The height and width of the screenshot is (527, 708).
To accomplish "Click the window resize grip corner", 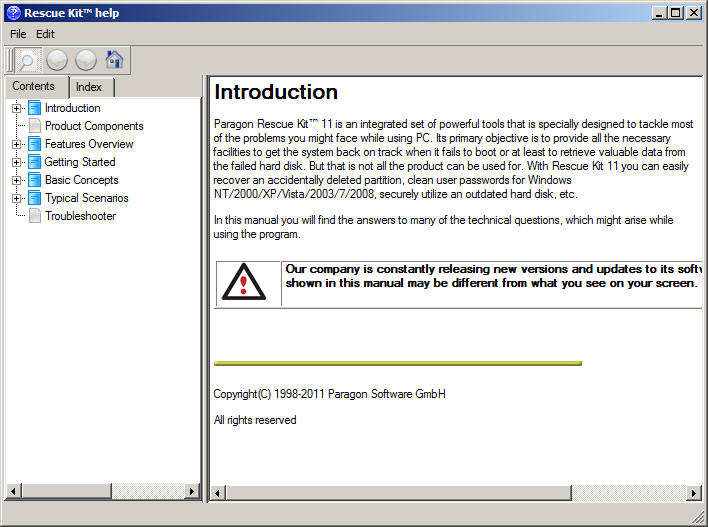I will (698, 518).
